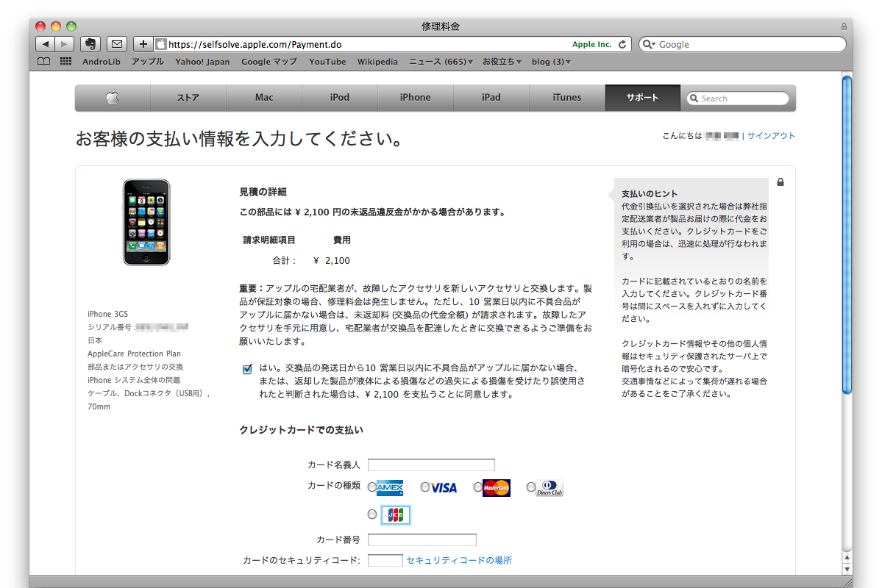This screenshot has width=882, height=588.
Task: Open the bookmarks book icon
Action: [43, 62]
